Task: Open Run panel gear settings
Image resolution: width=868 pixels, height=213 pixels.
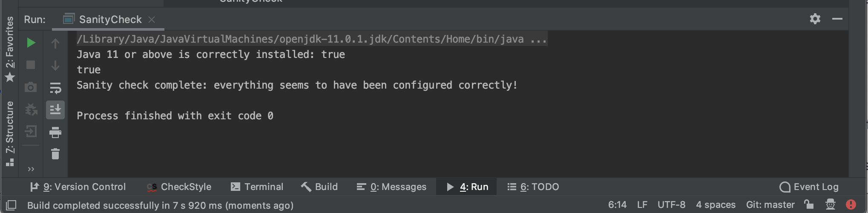Action: click(815, 19)
